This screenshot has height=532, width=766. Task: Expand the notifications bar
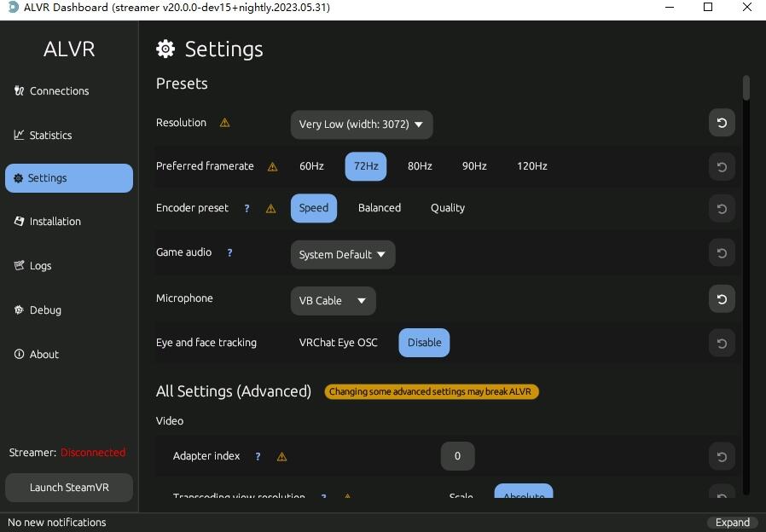733,523
